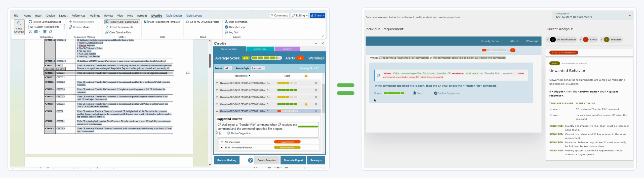Open the References ribbon tab
Image resolution: width=644 pixels, height=178 pixels.
coord(78,16)
